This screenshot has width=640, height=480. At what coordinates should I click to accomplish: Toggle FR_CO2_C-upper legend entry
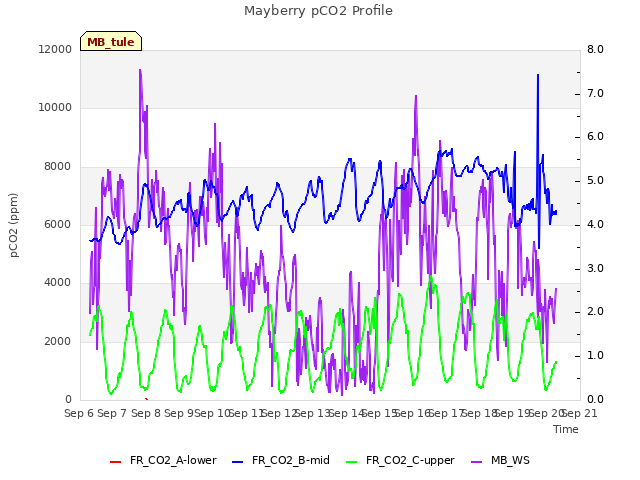400,460
